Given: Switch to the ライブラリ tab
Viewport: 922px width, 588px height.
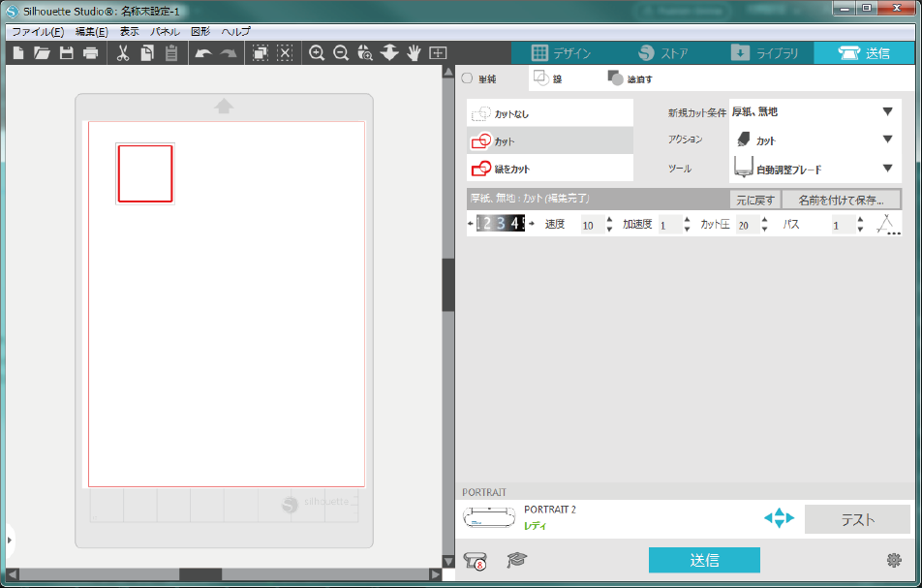Looking at the screenshot, I should [764, 53].
